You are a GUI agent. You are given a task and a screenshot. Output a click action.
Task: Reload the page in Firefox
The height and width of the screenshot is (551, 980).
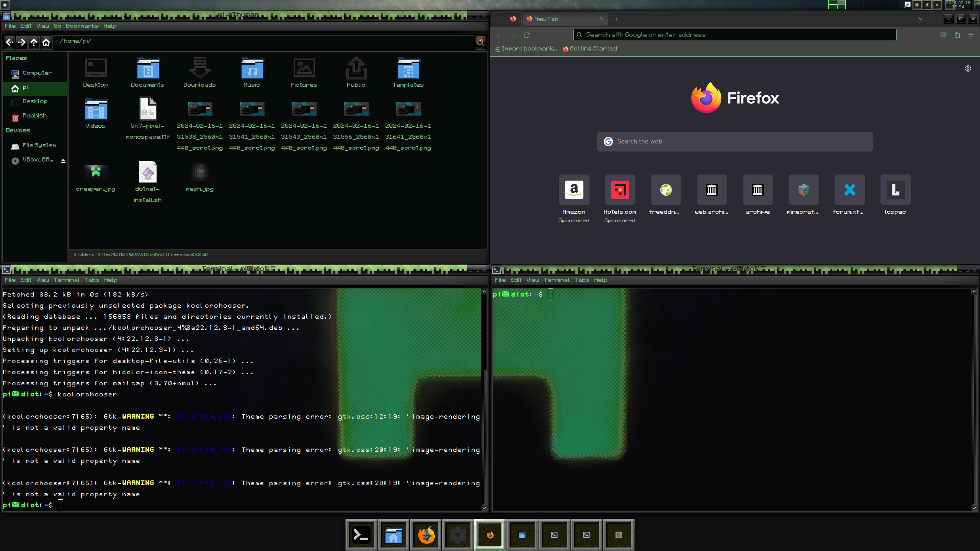(x=527, y=35)
